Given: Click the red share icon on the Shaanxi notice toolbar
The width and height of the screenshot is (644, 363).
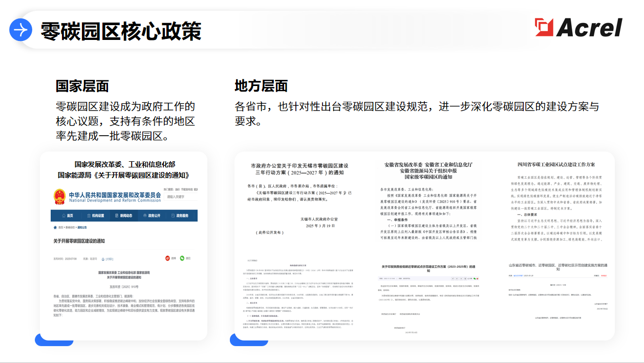Looking at the screenshot, I should pyautogui.click(x=478, y=279).
